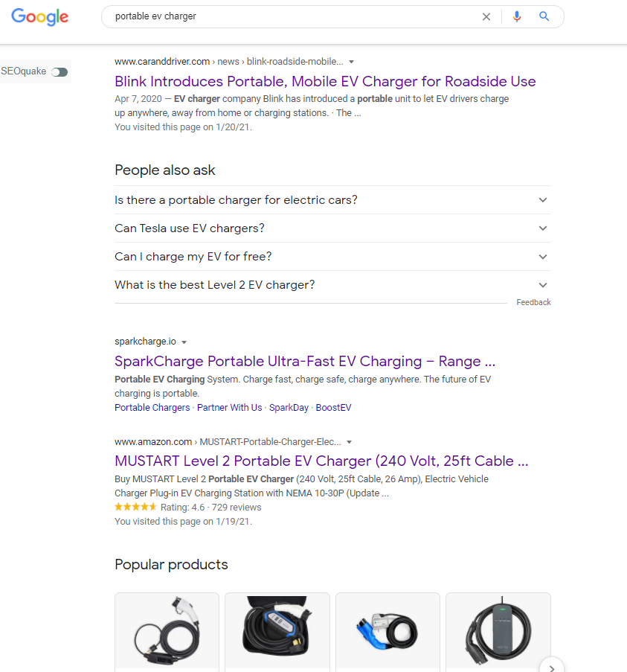The image size is (627, 672).
Task: Click the Feedback link under People also ask
Action: 533,302
